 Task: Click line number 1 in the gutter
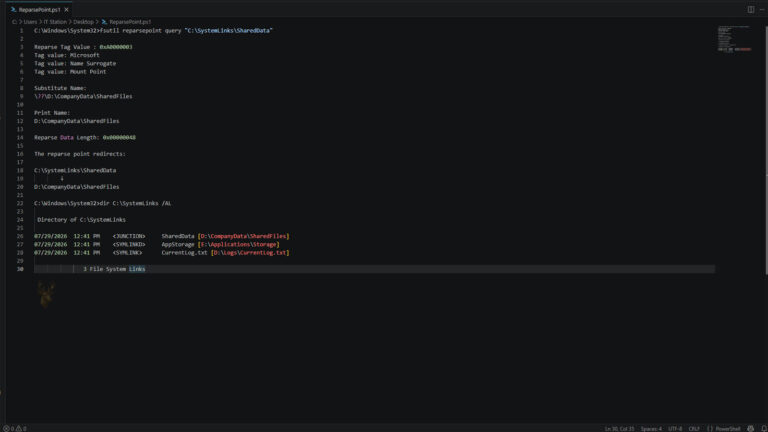coord(21,30)
